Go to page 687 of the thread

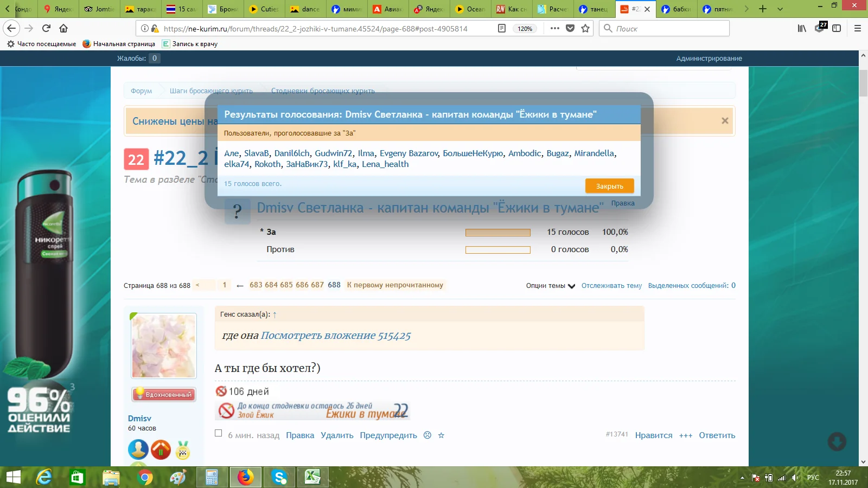click(317, 285)
